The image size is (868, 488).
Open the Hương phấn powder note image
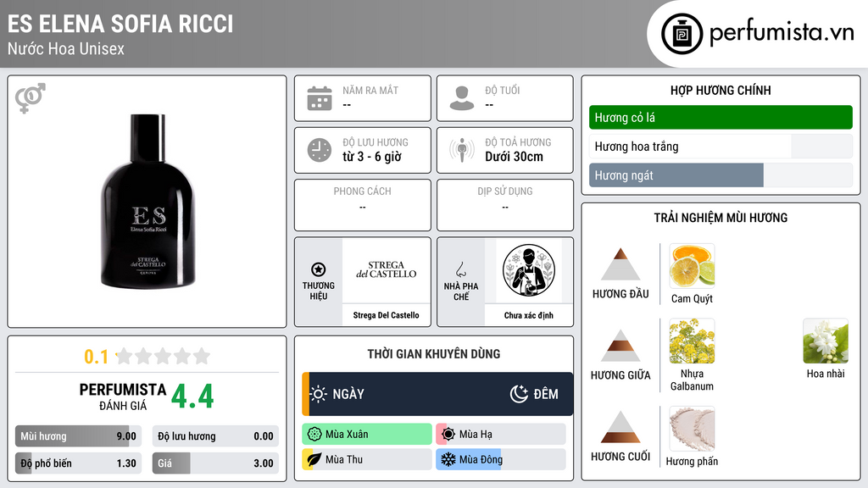point(692,429)
